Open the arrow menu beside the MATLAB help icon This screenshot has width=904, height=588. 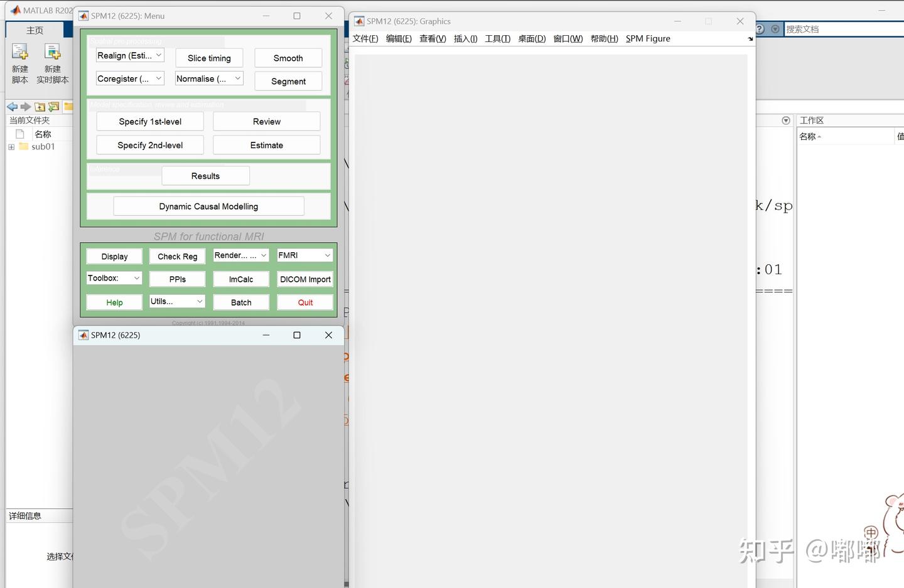point(775,29)
